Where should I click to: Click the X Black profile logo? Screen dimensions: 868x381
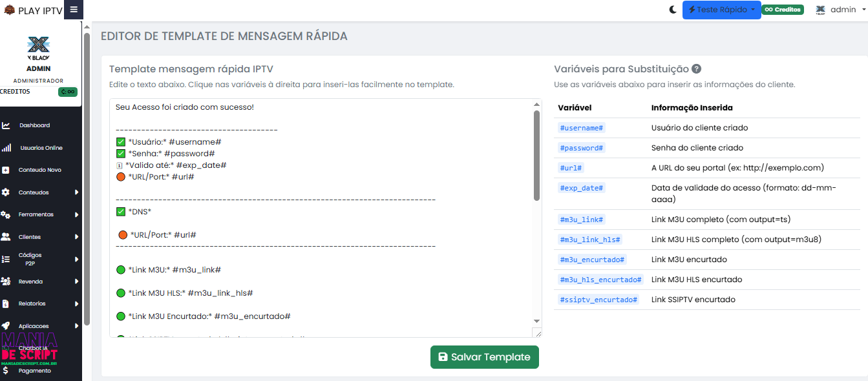click(x=39, y=48)
